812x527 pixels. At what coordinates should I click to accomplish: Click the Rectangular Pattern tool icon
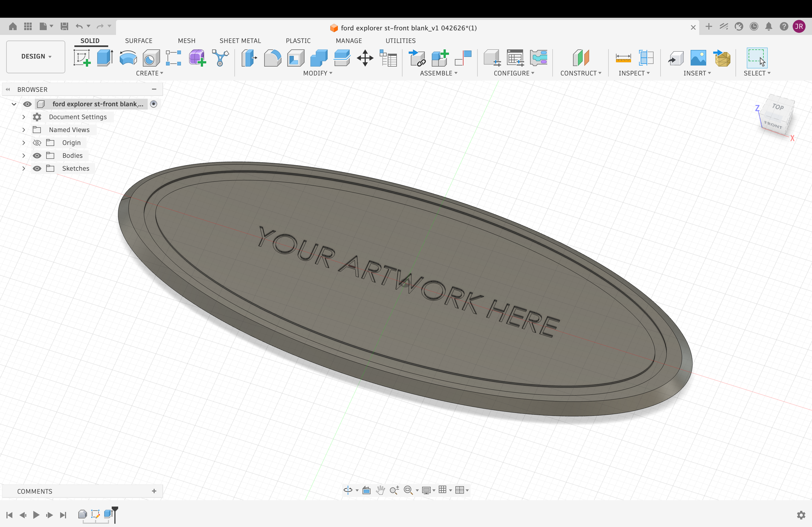[x=174, y=58]
